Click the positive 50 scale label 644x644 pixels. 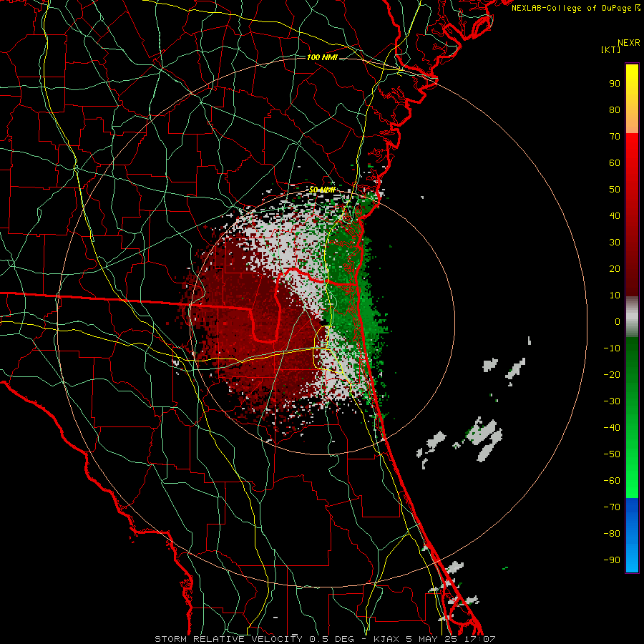click(615, 190)
